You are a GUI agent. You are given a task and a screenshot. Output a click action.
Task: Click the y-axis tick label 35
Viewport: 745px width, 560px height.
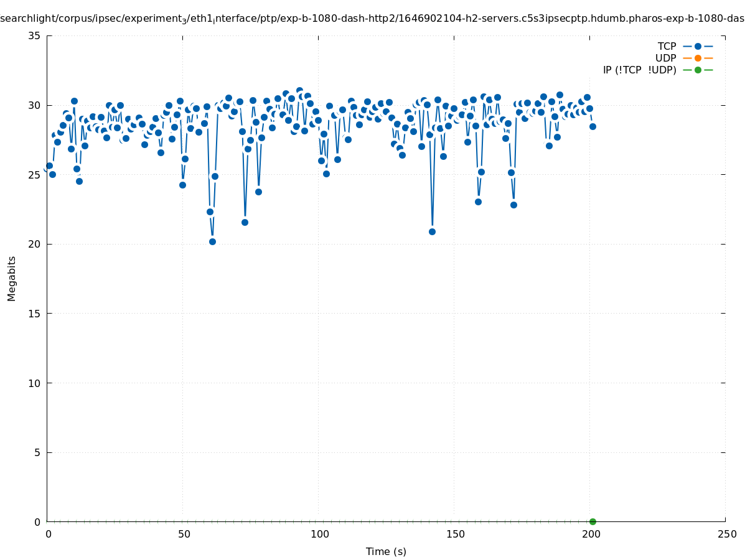(x=34, y=35)
